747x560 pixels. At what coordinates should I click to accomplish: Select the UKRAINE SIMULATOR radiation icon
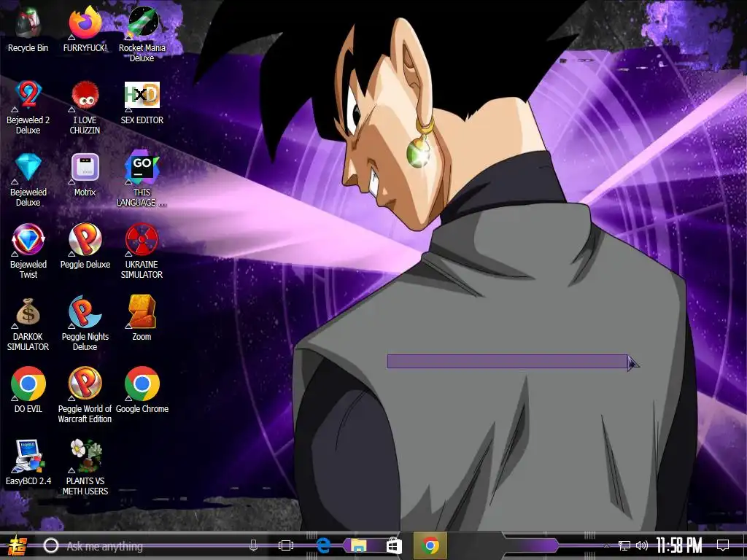[x=142, y=240]
